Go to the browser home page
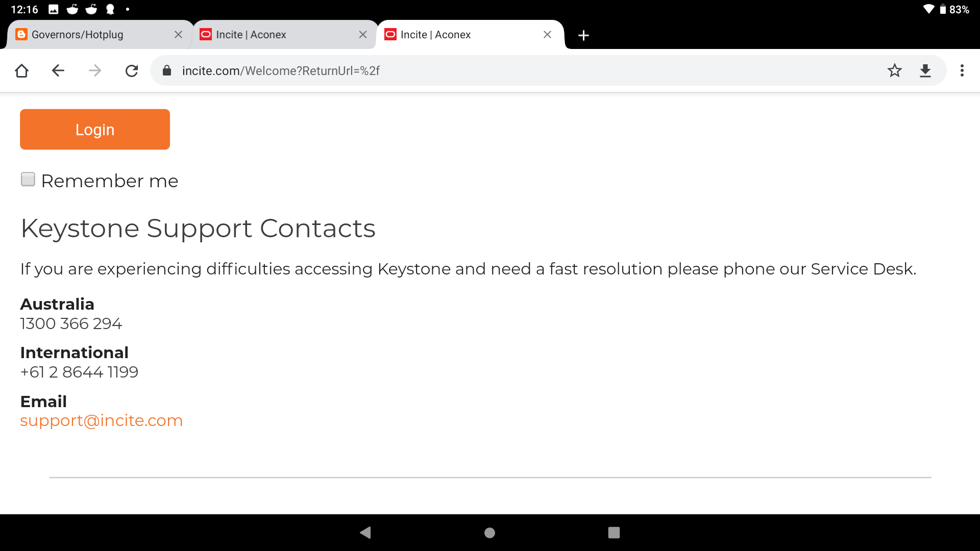Viewport: 980px width, 551px height. point(21,70)
